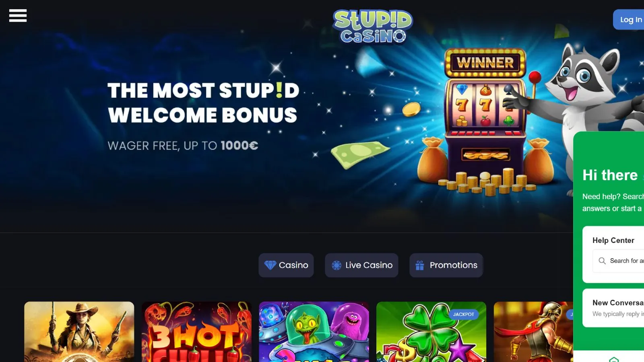The image size is (644, 362).
Task: Open the green clover jackpot game thumbnail
Action: [x=431, y=332]
